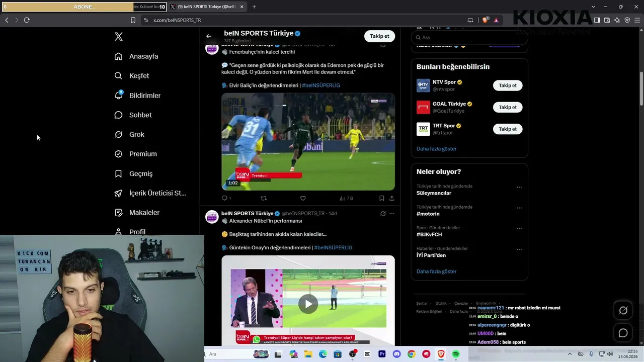Viewport: 644px width, 362px height.
Task: Open Bildirimler notifications
Action: 137,96
